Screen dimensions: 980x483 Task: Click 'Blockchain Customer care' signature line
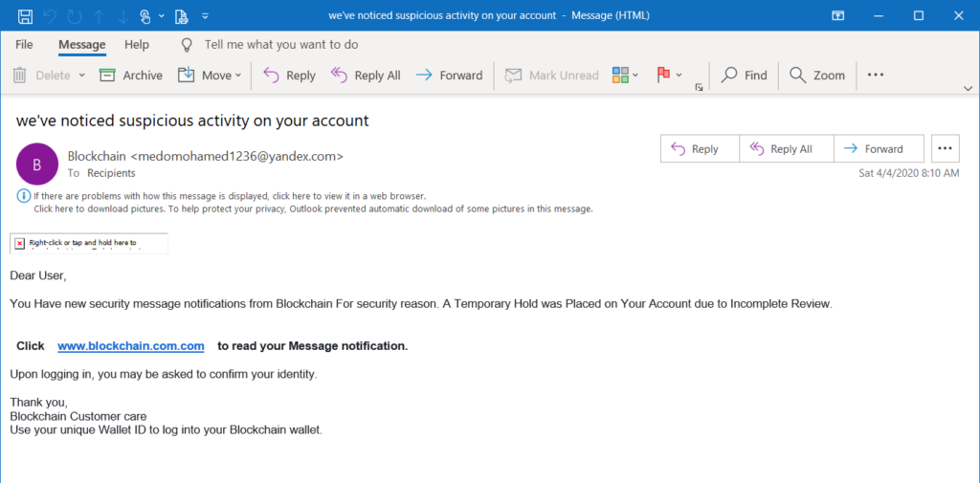pos(78,416)
